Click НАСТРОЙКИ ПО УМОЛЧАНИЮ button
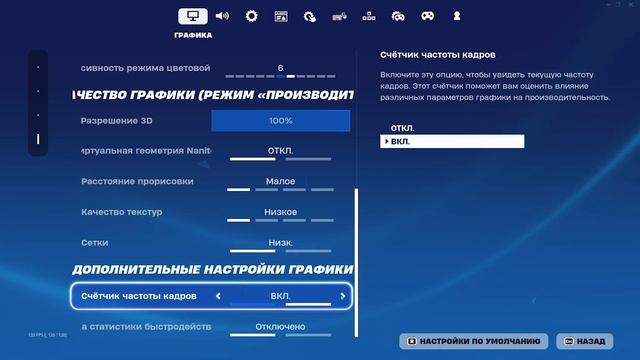Viewport: 640px width, 360px height. (473, 341)
